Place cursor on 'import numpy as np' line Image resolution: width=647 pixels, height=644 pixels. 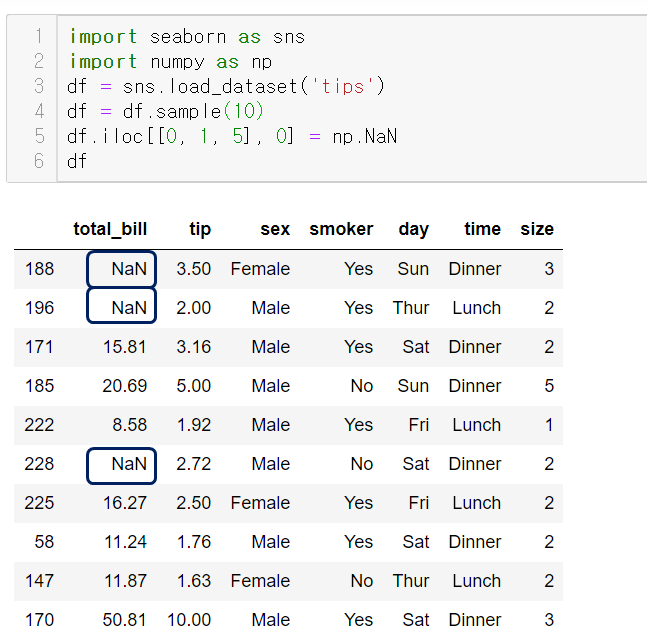[x=170, y=62]
